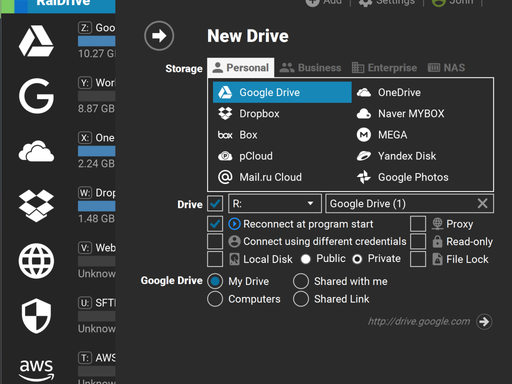Viewport: 512px width, 384px height.
Task: Switch to the Personal storage tab
Action: 241,68
